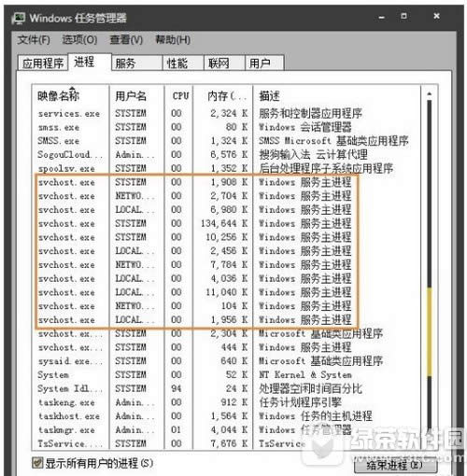Click the process list vertical scrollbar thumb
This screenshot has width=467, height=476.
pyautogui.click(x=430, y=332)
